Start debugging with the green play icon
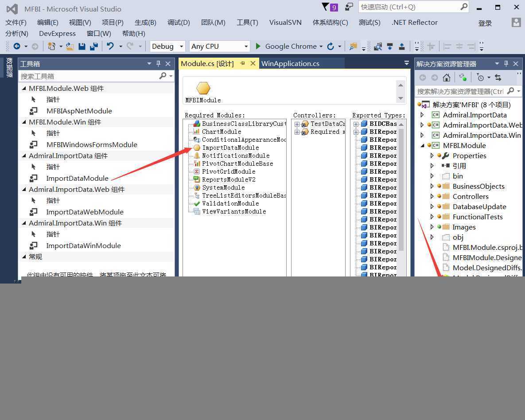 tap(258, 46)
